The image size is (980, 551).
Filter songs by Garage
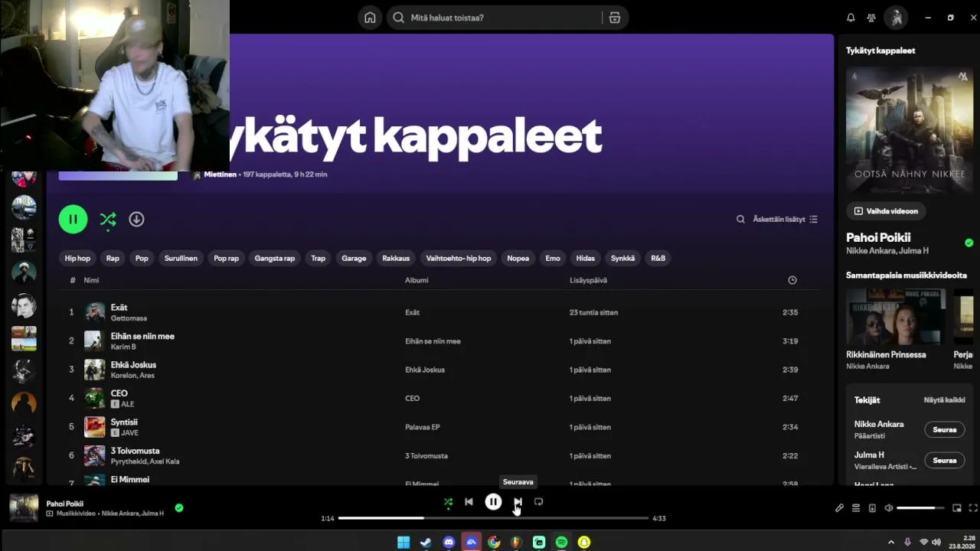coord(354,259)
